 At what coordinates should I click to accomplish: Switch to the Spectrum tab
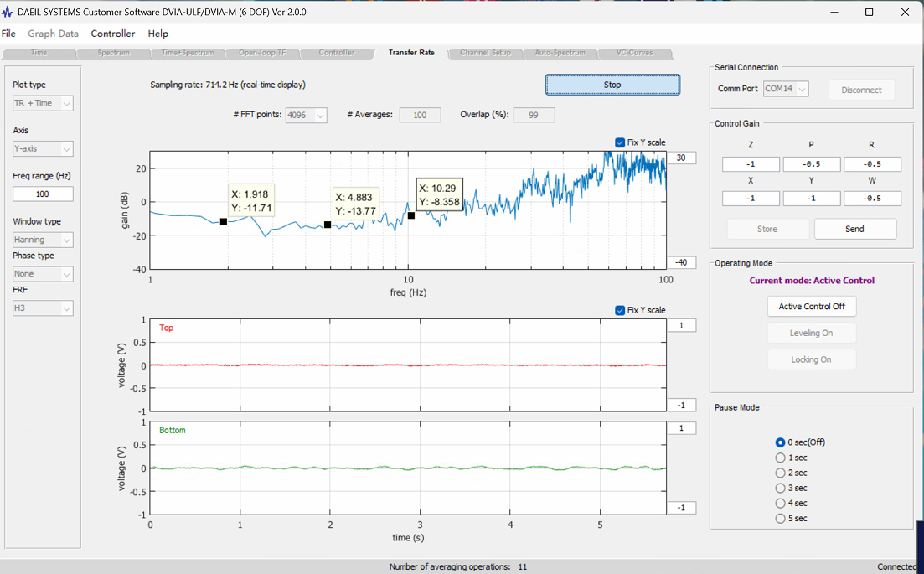click(x=113, y=53)
